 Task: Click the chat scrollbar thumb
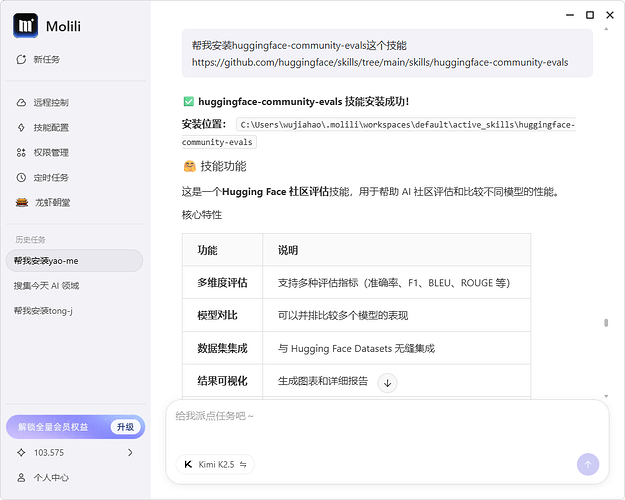click(606, 323)
